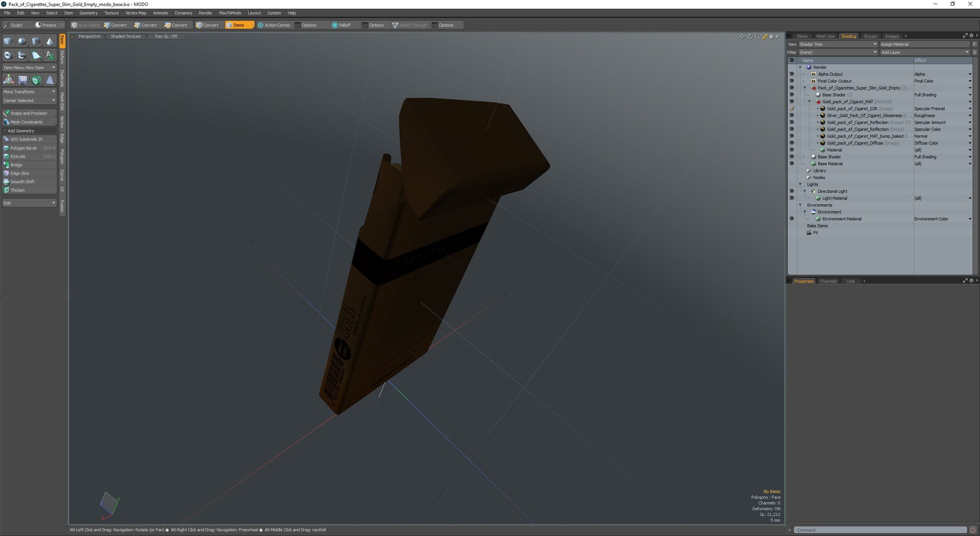Select the Cone primitive tool

(50, 41)
